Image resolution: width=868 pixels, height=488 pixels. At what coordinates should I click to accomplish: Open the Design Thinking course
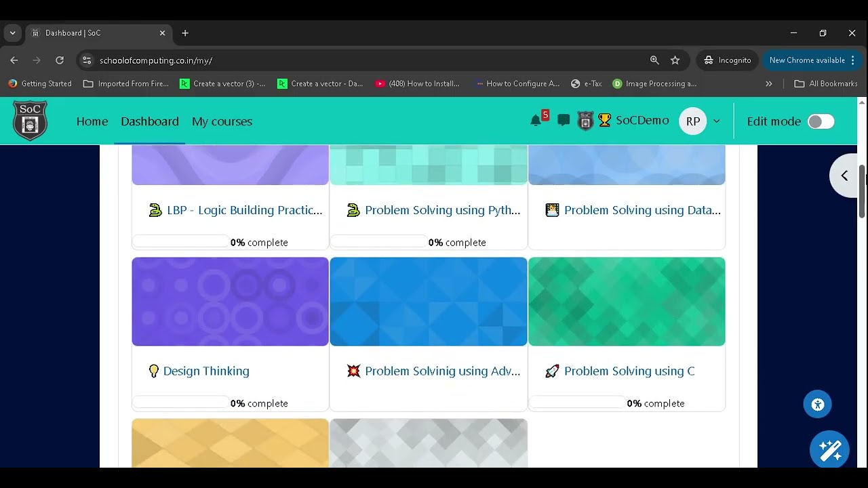point(206,371)
